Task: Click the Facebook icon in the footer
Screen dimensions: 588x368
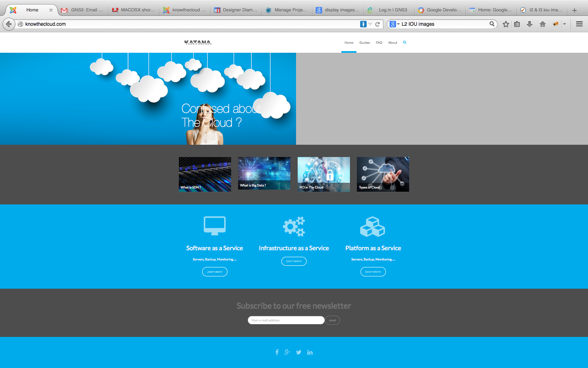Action: point(277,352)
